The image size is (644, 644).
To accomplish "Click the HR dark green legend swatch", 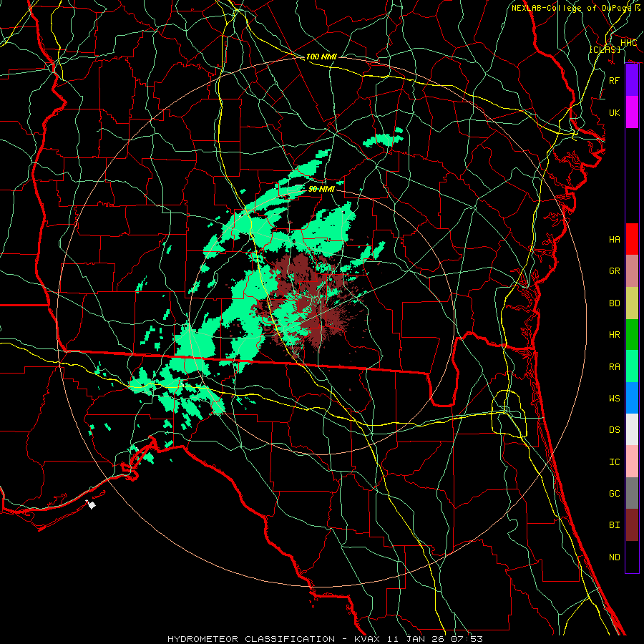I will coord(632,334).
